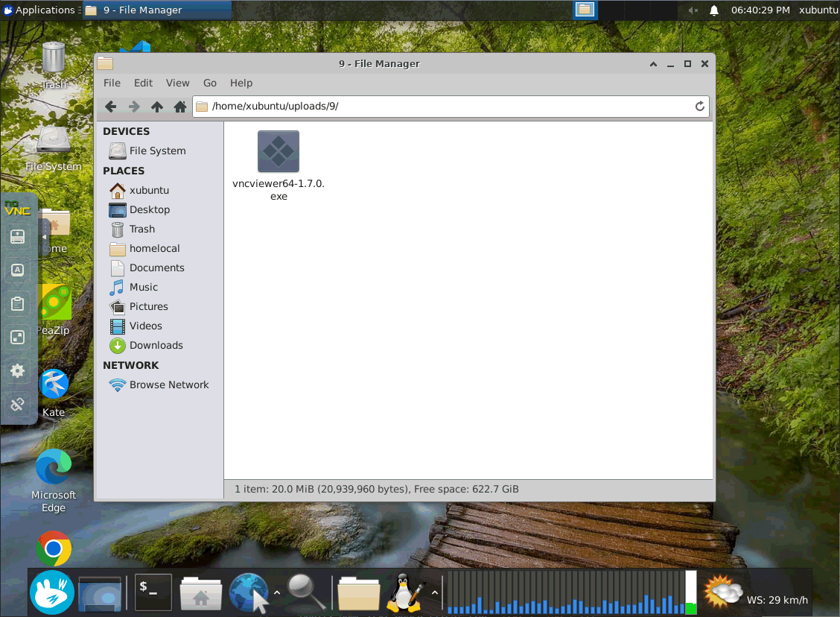Click the Back navigation arrow
The height and width of the screenshot is (617, 840).
(x=111, y=107)
